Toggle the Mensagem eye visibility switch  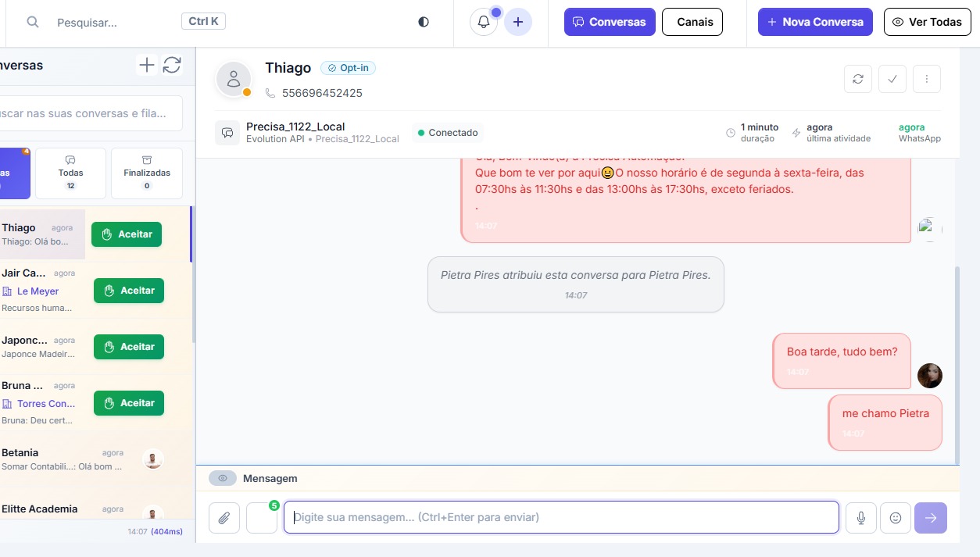pos(223,478)
